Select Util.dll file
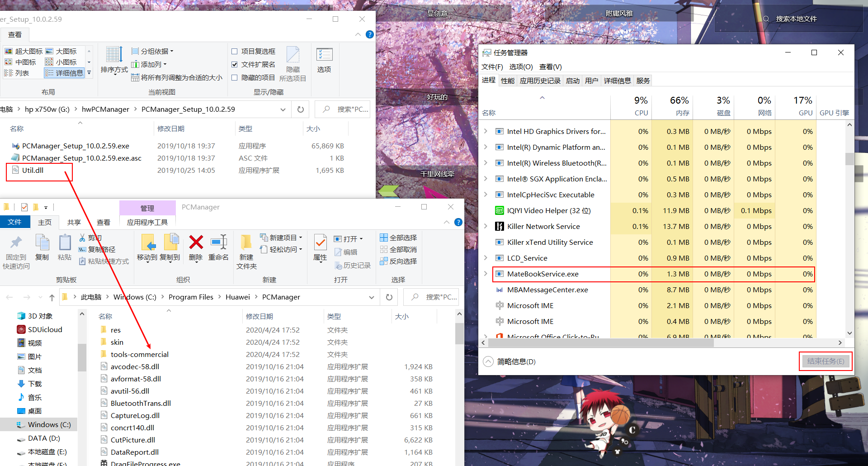The height and width of the screenshot is (466, 868). [33, 170]
